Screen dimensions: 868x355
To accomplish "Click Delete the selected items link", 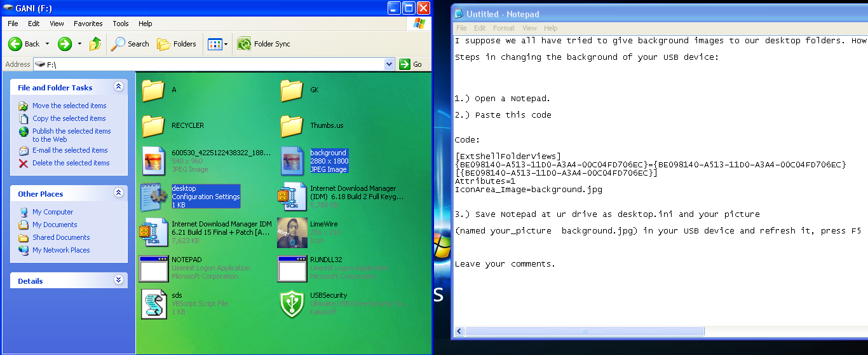I will [71, 163].
